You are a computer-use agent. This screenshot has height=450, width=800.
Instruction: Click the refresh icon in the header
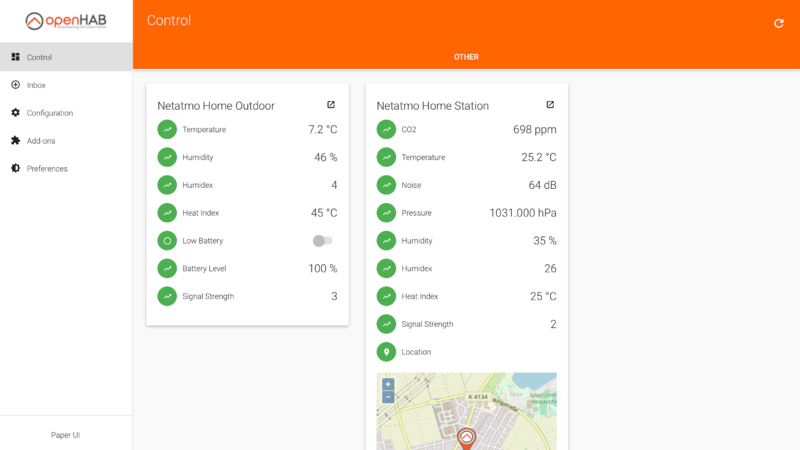click(x=779, y=23)
